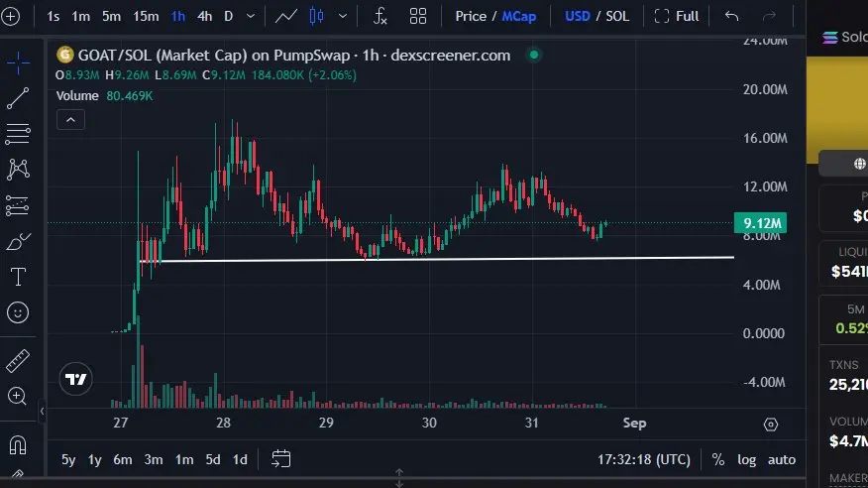Viewport: 868px width, 488px height.
Task: Switch to 1m timeframe in top bar
Action: (x=81, y=17)
